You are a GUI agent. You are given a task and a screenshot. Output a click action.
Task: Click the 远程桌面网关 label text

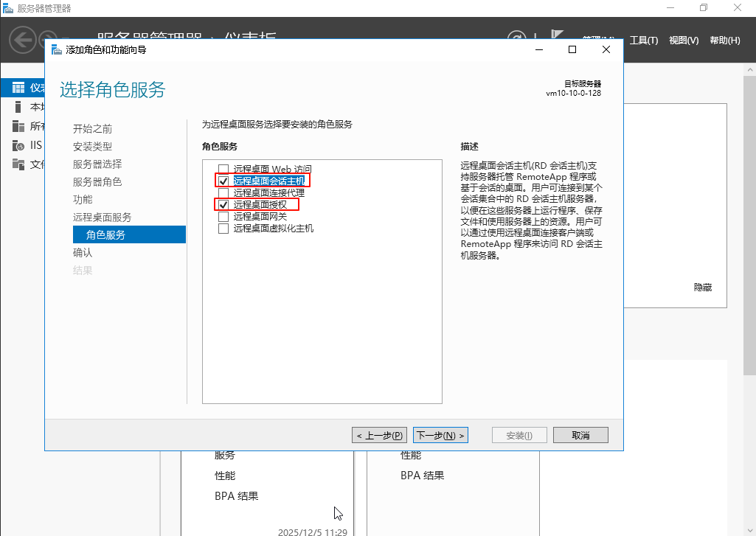(260, 217)
